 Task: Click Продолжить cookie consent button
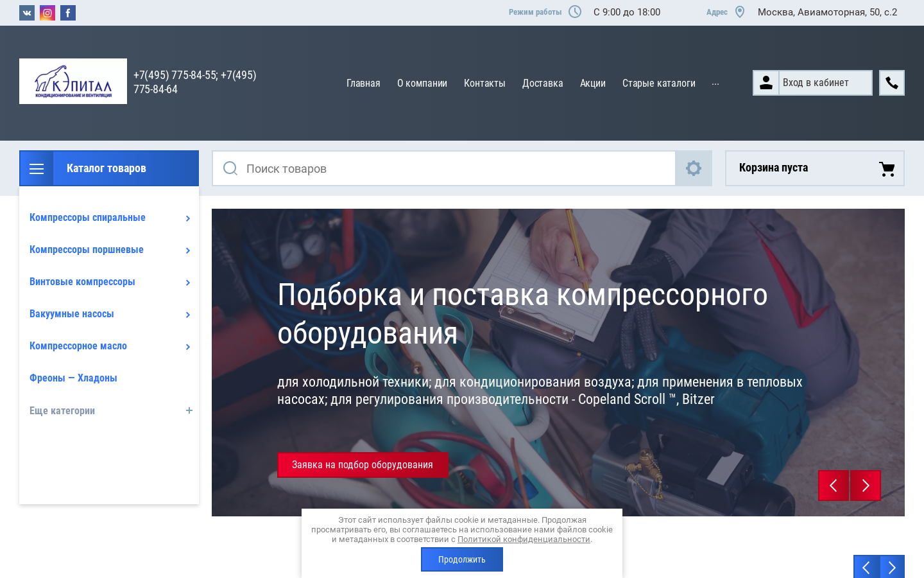(462, 559)
